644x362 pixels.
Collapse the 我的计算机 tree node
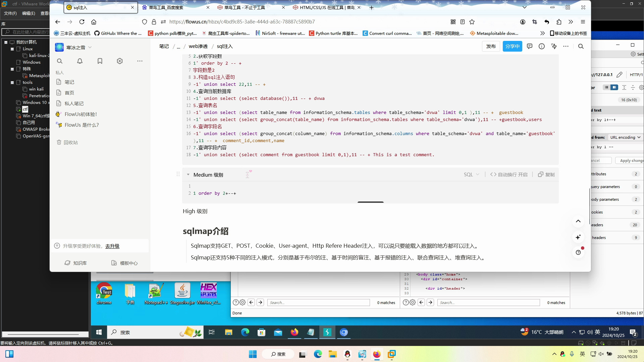coord(6,42)
